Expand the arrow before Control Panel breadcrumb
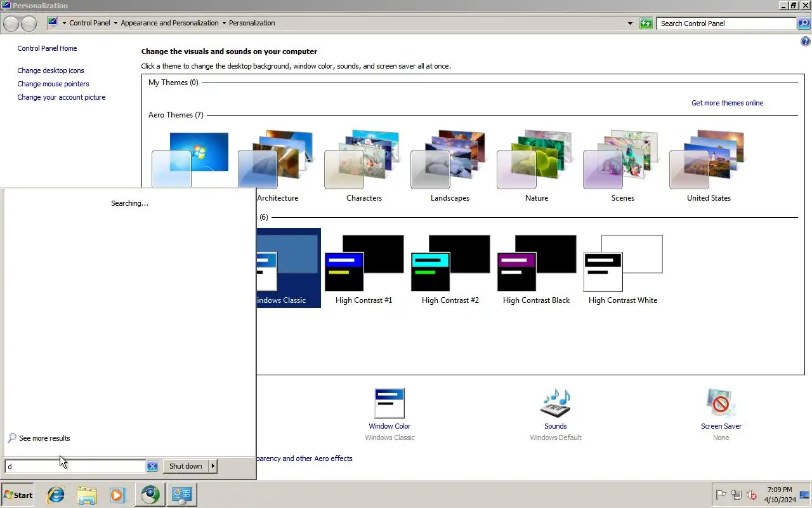Viewport: 812px width, 508px height. [x=63, y=23]
